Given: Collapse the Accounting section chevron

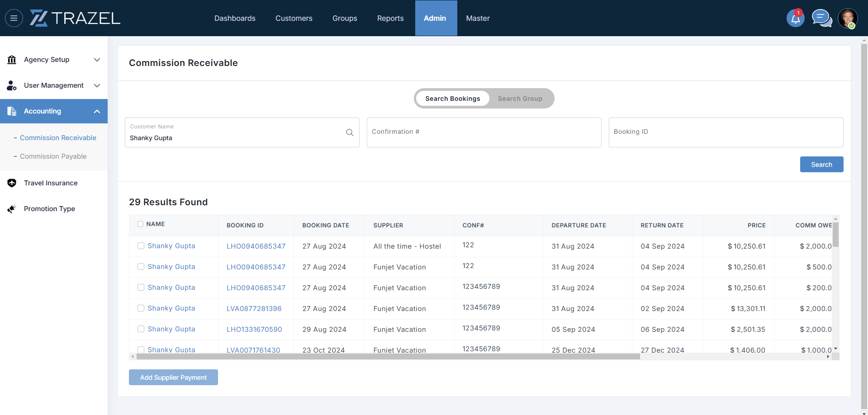Looking at the screenshot, I should (97, 111).
